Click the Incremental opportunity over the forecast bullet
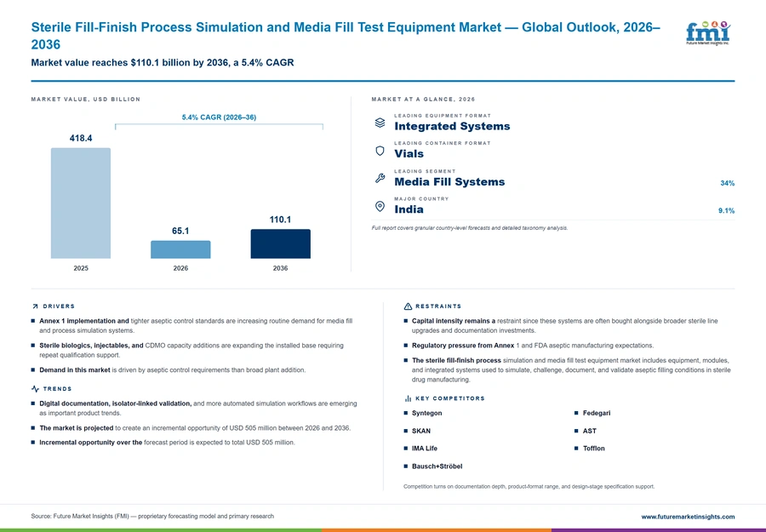The height and width of the screenshot is (532, 766). tap(163, 443)
